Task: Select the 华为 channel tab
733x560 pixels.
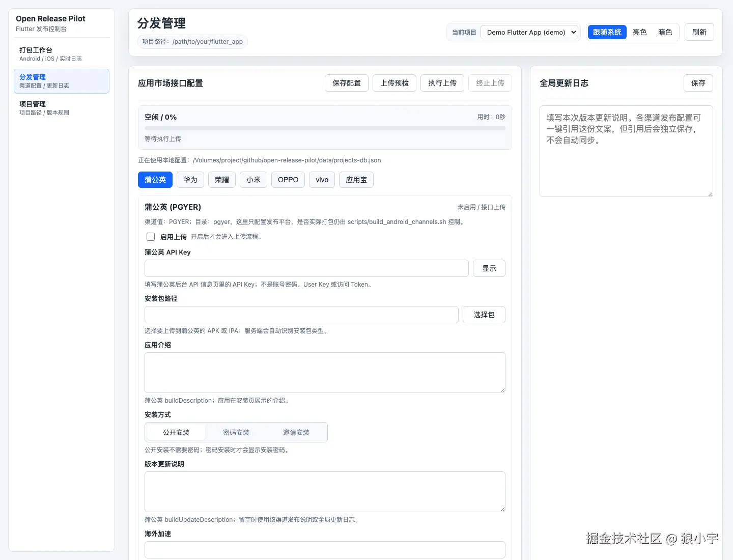Action: [x=190, y=180]
